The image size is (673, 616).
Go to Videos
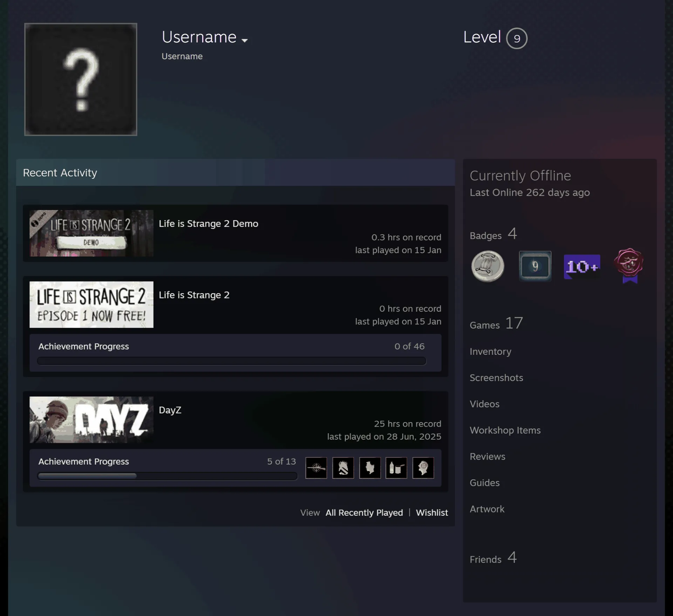pos(484,404)
